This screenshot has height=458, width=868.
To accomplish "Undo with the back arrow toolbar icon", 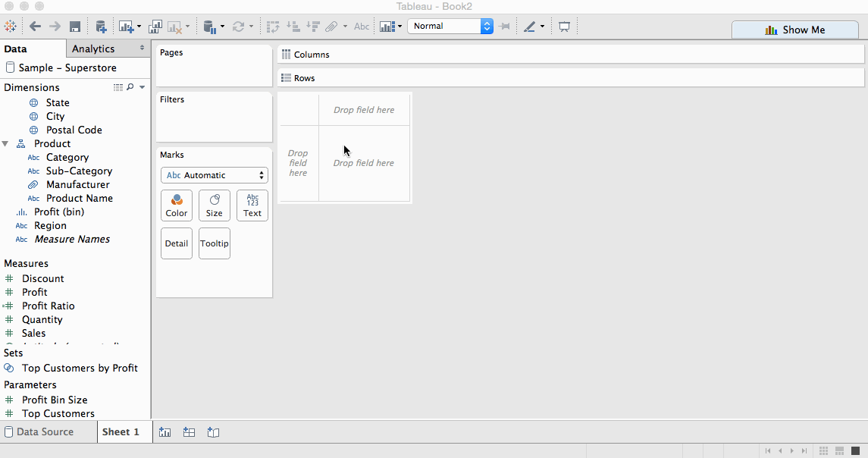I will coord(35,26).
